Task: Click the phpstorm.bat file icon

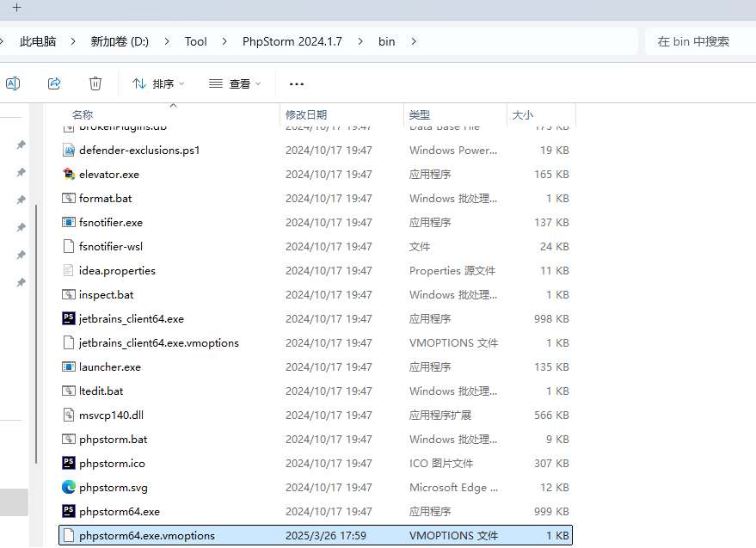Action: click(69, 440)
